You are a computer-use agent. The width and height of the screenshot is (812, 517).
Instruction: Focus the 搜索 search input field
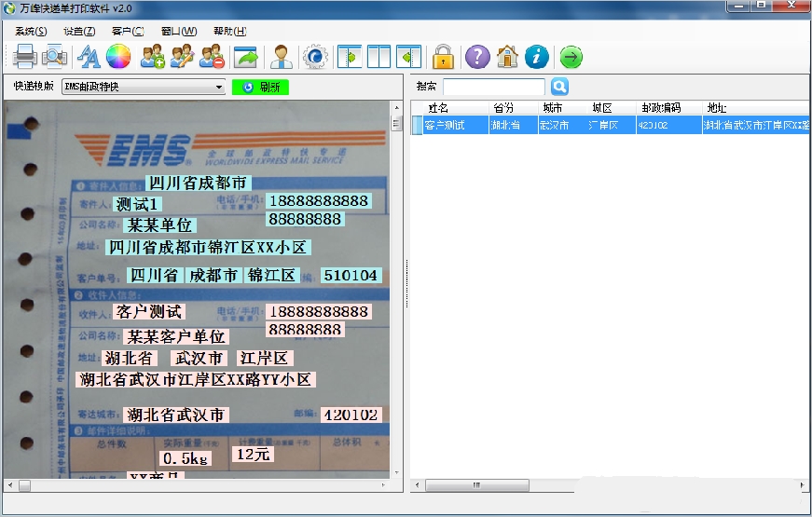pos(494,87)
